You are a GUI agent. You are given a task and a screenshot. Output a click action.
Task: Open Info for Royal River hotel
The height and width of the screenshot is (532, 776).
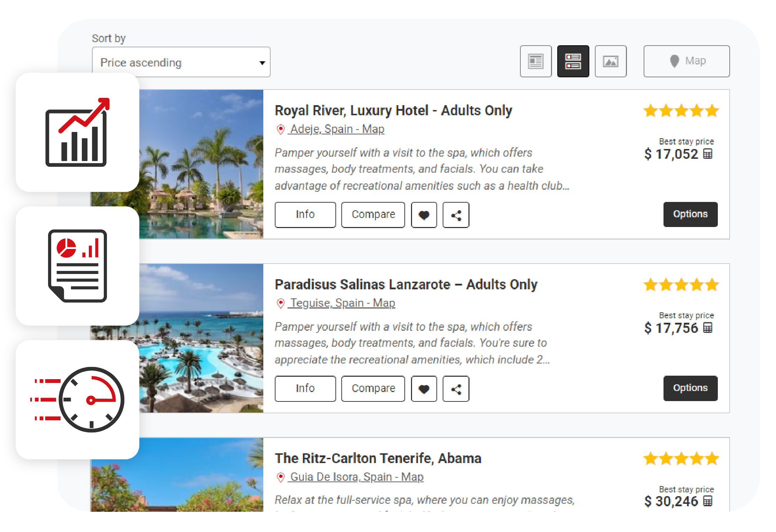coord(305,214)
